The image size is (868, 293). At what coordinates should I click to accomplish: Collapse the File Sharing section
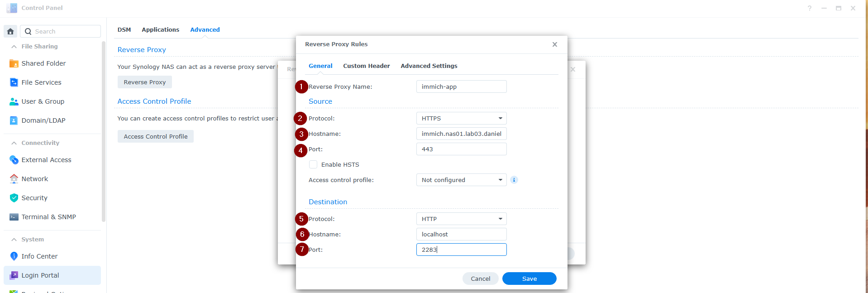pyautogui.click(x=14, y=47)
